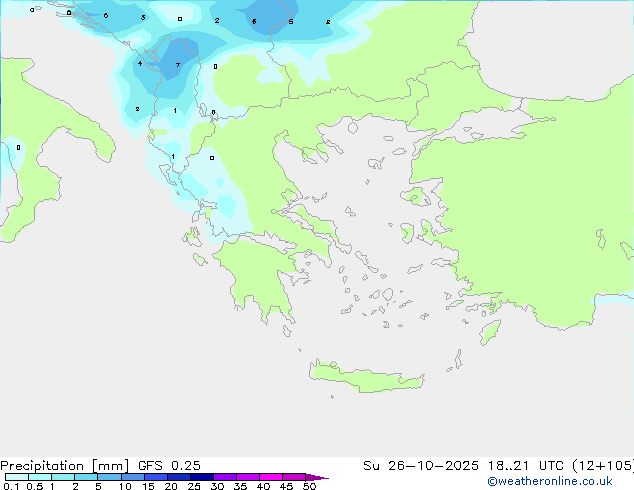Click the '18..21 UTC' time text
This screenshot has height=490, width=634.
(525, 466)
